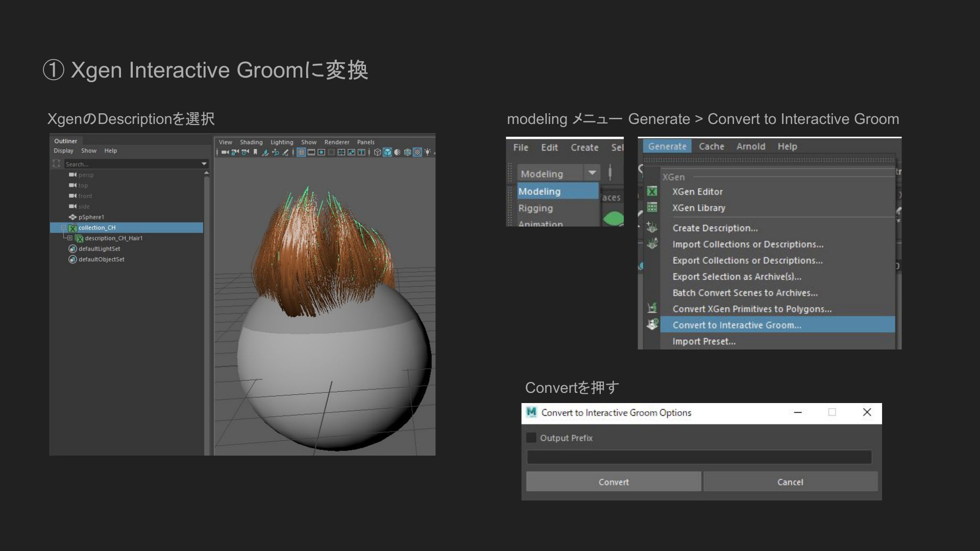Toggle the Safe Action icon

coord(351,152)
